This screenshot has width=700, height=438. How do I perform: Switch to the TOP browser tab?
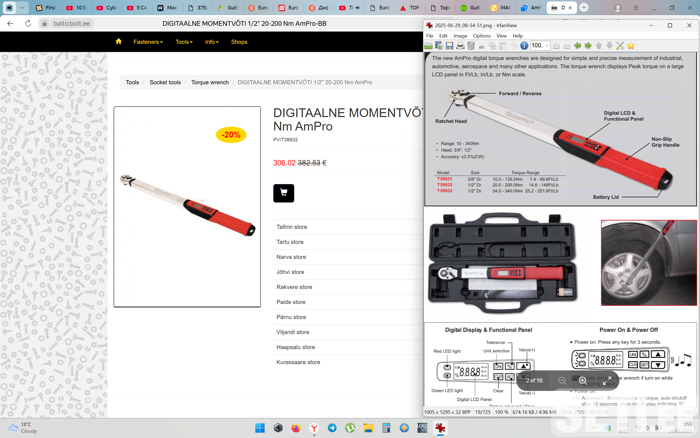(409, 8)
